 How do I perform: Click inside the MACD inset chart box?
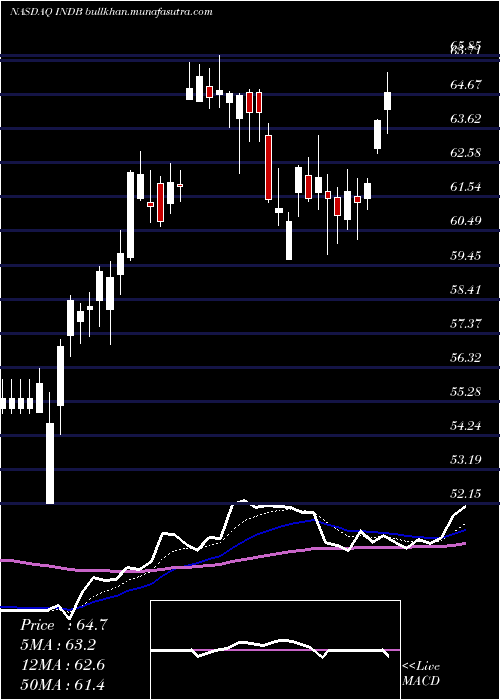tap(275, 650)
